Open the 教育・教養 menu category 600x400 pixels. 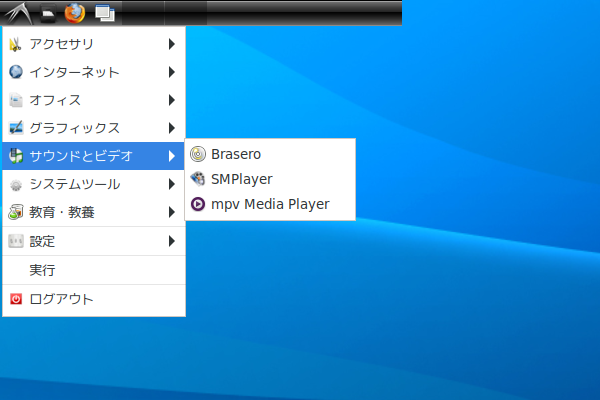94,212
